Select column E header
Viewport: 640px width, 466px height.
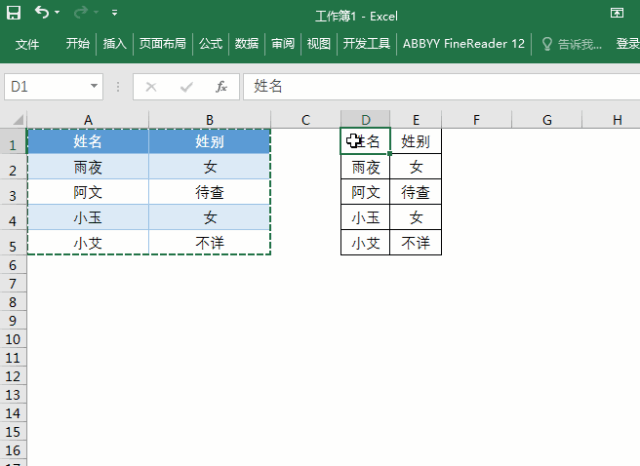point(416,120)
